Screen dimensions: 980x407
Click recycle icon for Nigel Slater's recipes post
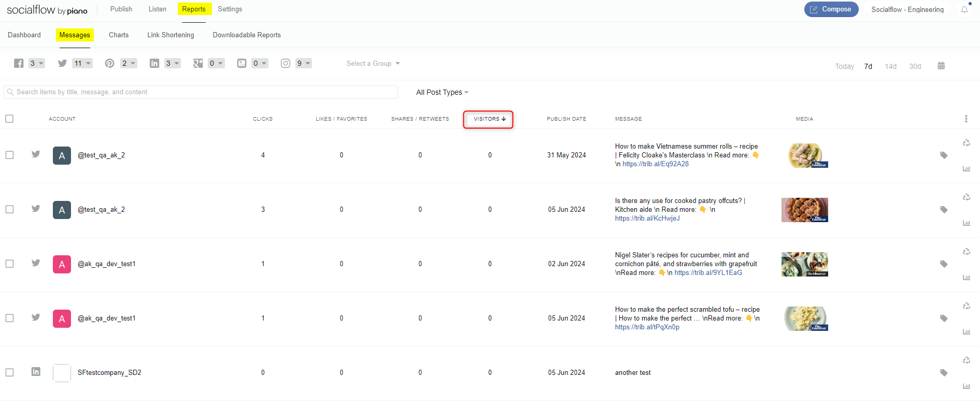967,252
